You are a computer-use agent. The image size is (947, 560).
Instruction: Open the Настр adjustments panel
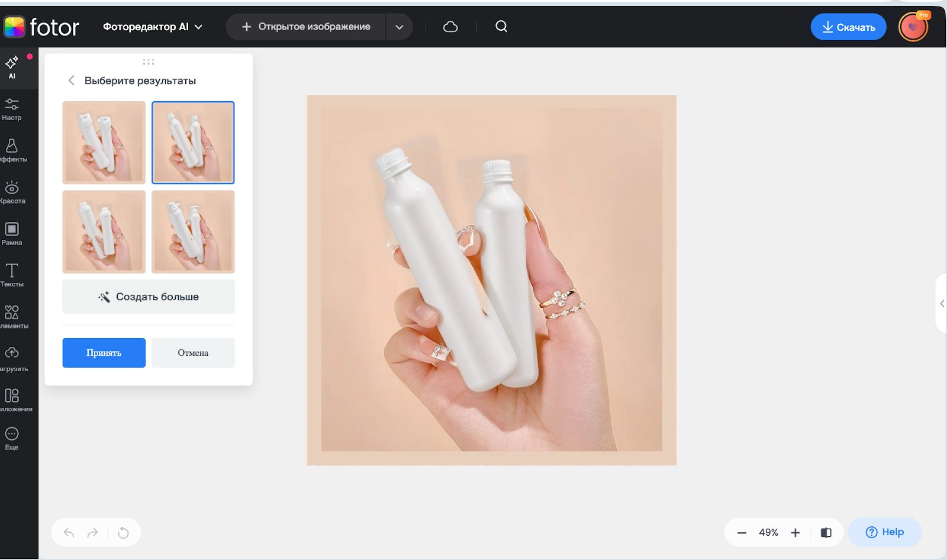pos(12,110)
